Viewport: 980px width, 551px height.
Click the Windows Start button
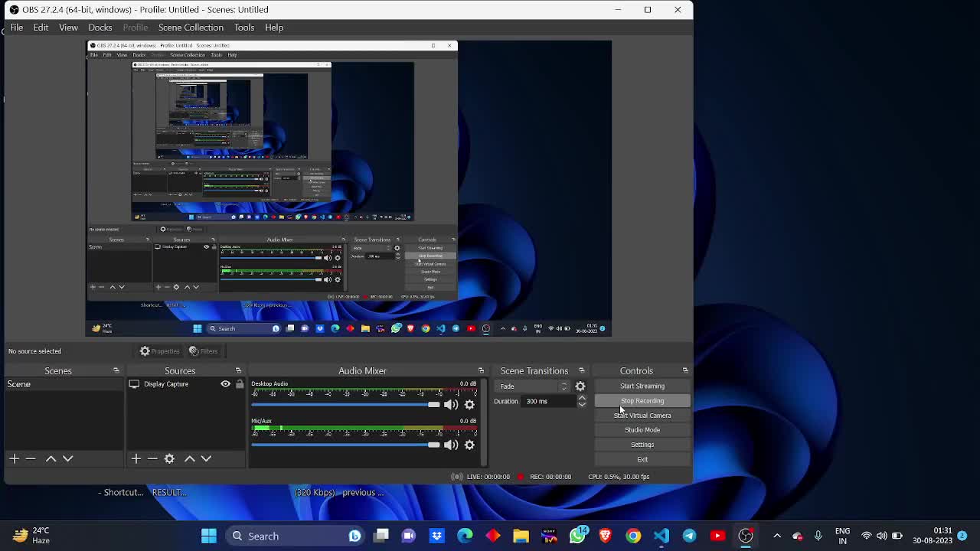pos(208,536)
